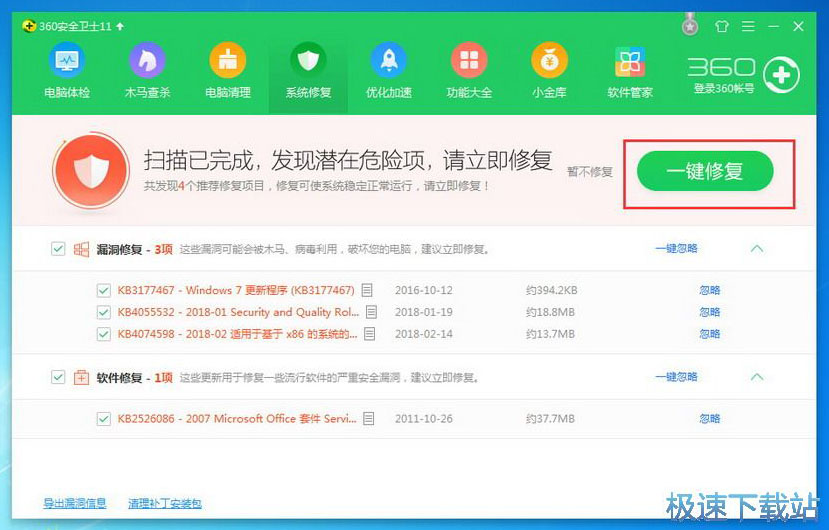This screenshot has width=829, height=530.
Task: Ignore the KB2526086 Office update
Action: click(x=710, y=418)
